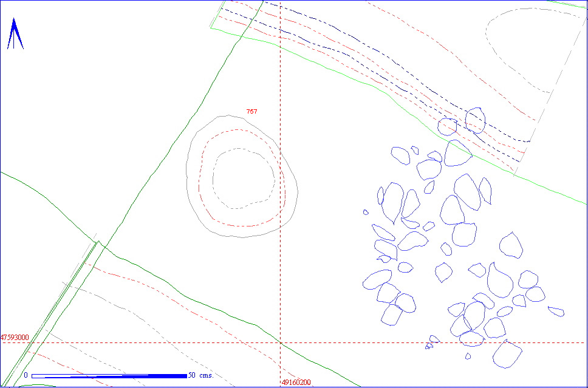Click the easting coordinate label 49160200

pos(296,383)
